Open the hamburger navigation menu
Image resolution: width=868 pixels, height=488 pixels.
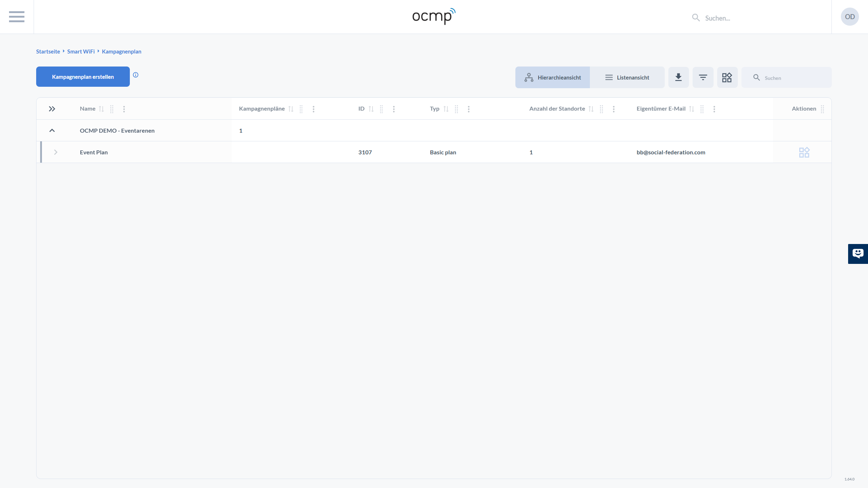pyautogui.click(x=17, y=17)
